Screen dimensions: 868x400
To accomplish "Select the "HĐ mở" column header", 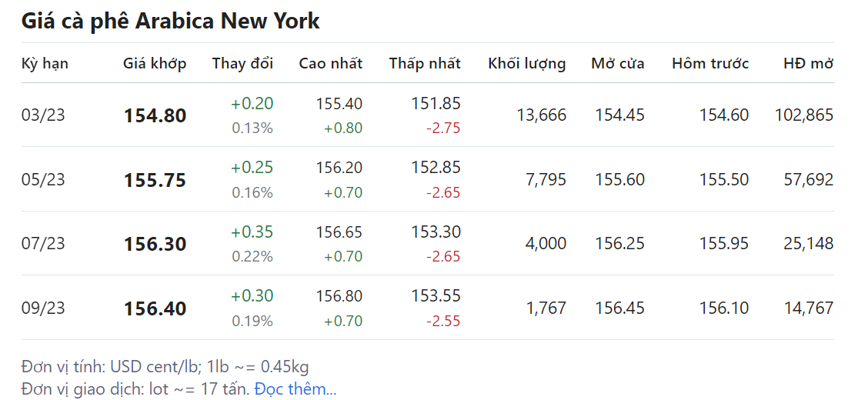I will click(808, 63).
